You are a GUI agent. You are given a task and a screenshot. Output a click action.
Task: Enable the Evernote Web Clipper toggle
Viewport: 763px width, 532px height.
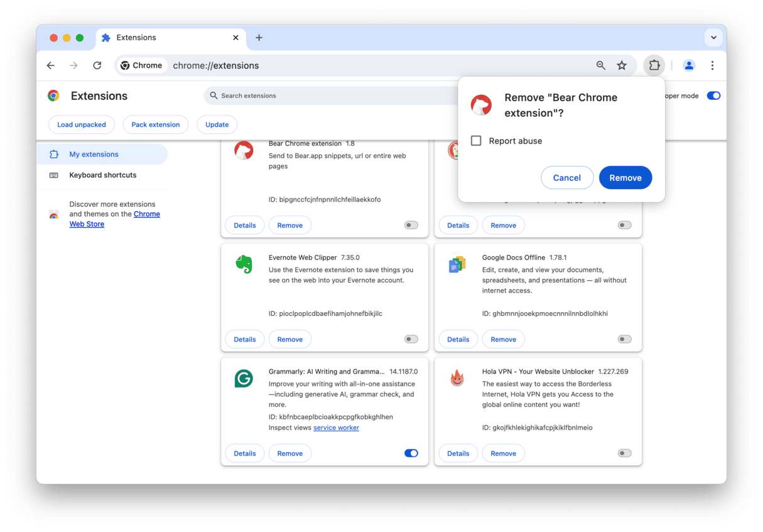tap(411, 339)
